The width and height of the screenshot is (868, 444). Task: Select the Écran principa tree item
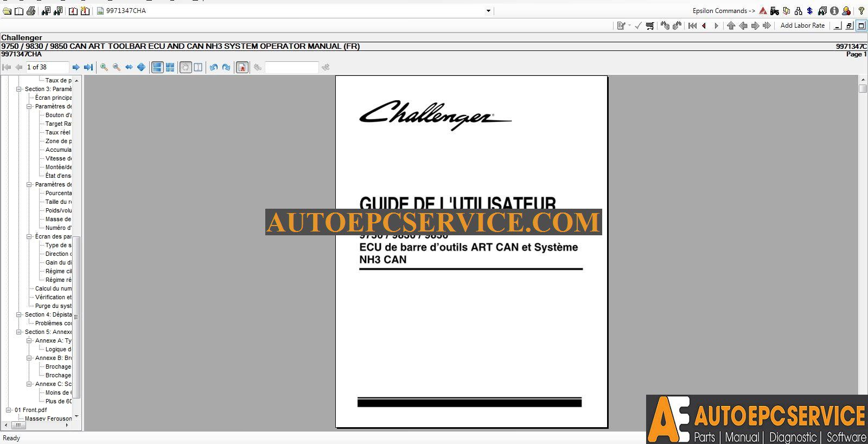pos(53,98)
